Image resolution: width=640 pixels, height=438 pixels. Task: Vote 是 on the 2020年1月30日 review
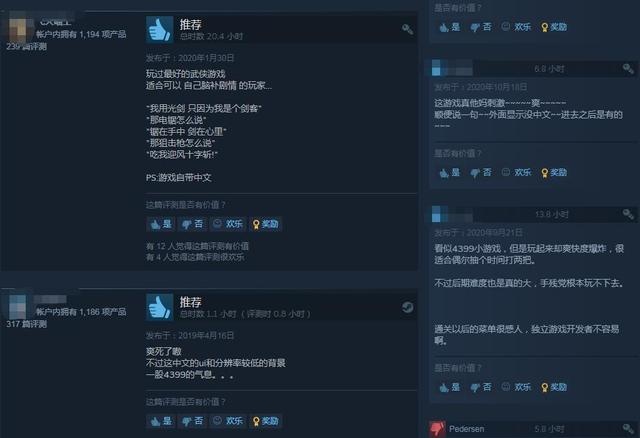click(x=161, y=224)
